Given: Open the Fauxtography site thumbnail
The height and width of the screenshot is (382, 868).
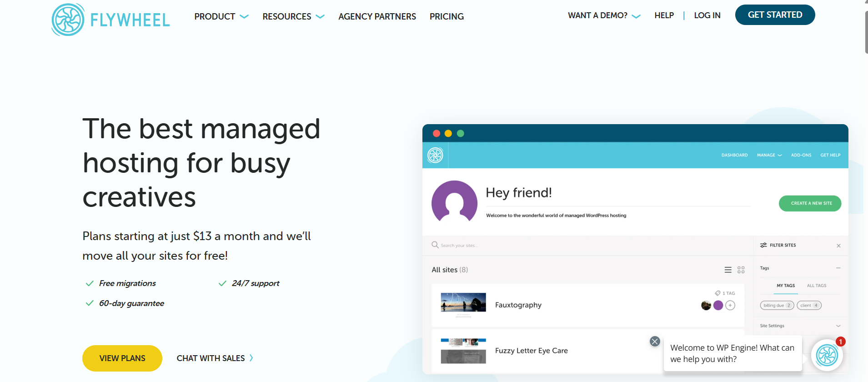Looking at the screenshot, I should (463, 303).
